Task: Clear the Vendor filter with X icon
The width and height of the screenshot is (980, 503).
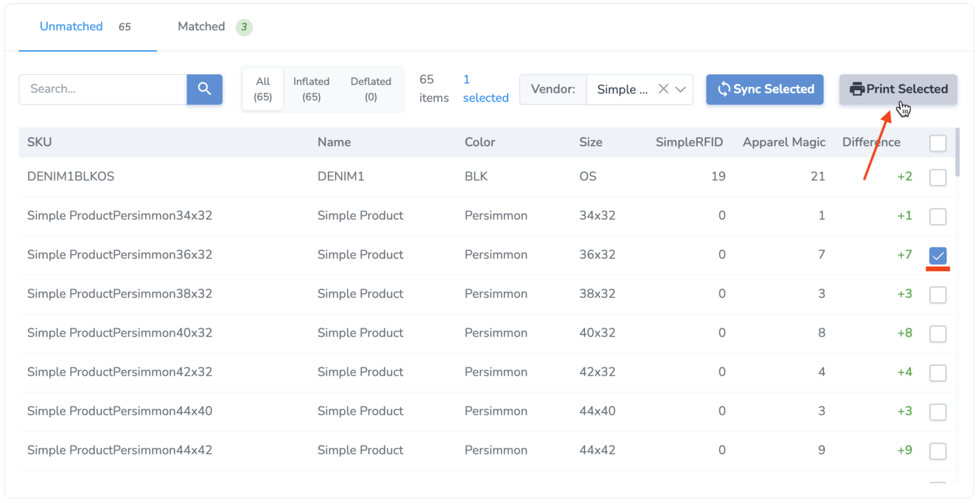Action: pos(663,89)
